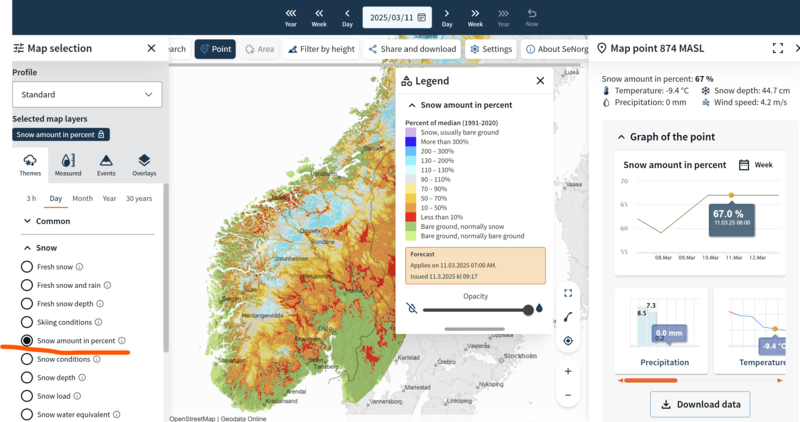Show info for Snow amount in percent
The width and height of the screenshot is (800, 422).
[x=122, y=340]
